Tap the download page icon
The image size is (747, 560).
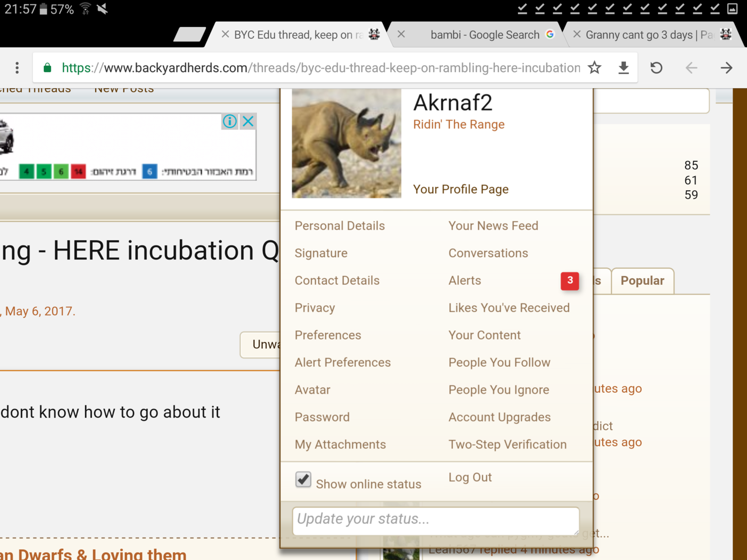pyautogui.click(x=623, y=68)
